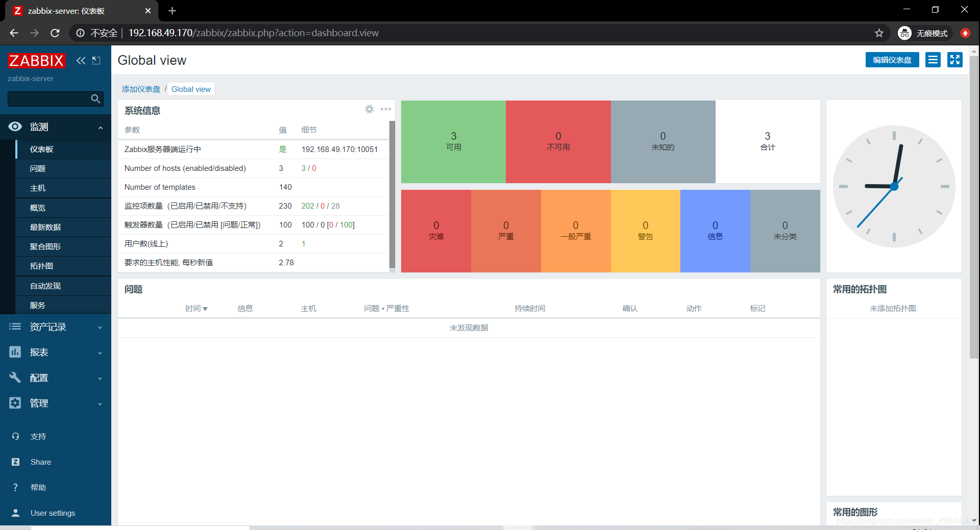The width and height of the screenshot is (980, 530).
Task: Click the 灾难 severity tile
Action: 436,231
